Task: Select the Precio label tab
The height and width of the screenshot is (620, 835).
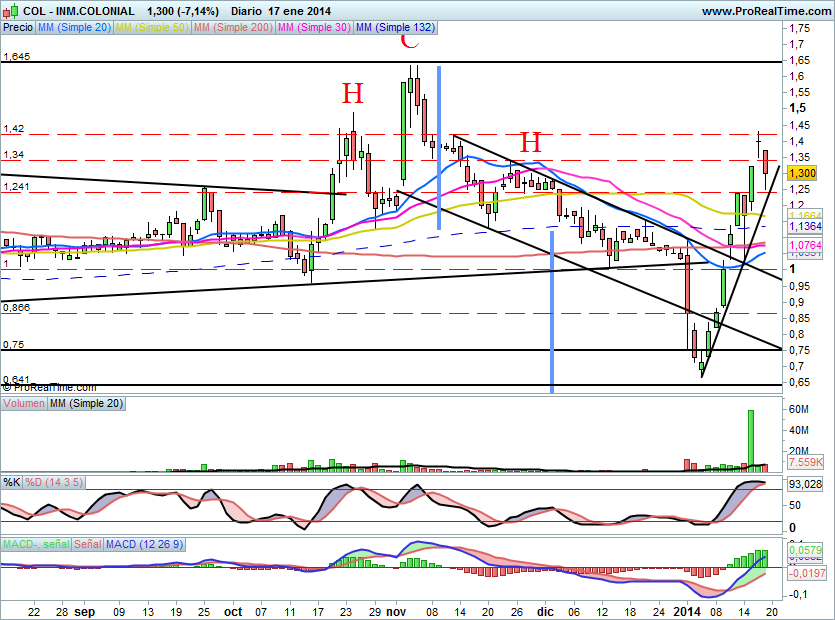Action: tap(17, 28)
